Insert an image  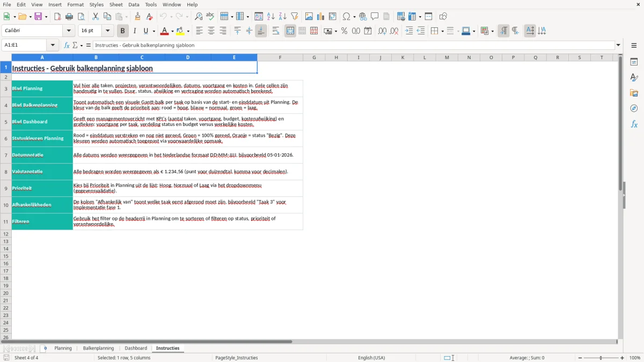[309, 17]
